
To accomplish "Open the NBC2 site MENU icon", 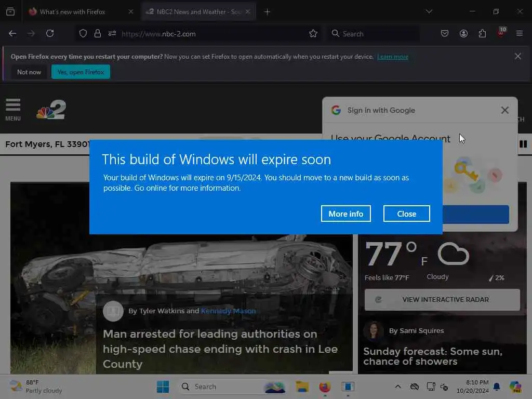I will 13,110.
